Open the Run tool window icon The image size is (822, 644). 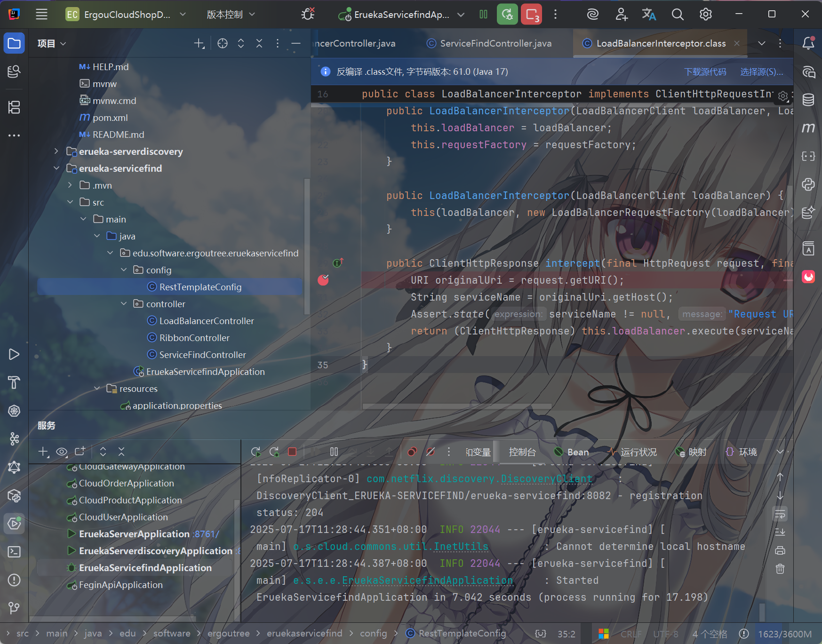(14, 354)
